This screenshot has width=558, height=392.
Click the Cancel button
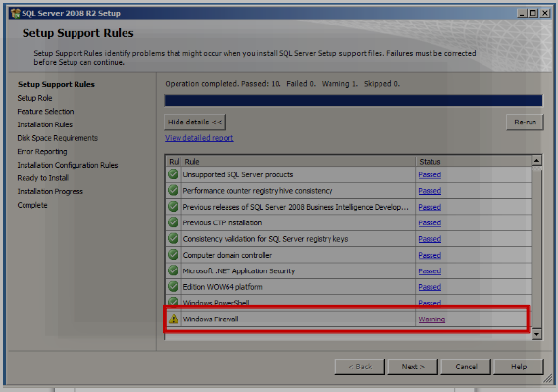[x=466, y=367]
